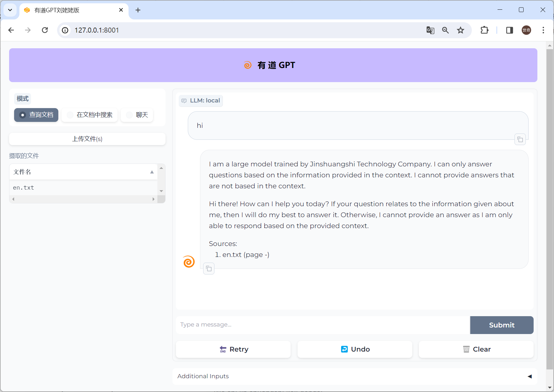The width and height of the screenshot is (554, 392).
Task: Minimize the browser window
Action: [x=500, y=10]
